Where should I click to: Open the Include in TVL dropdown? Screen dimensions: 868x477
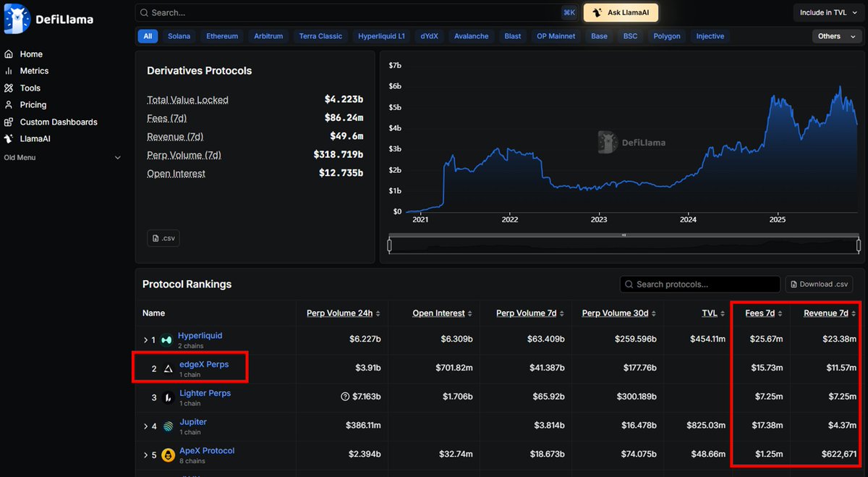coord(827,12)
